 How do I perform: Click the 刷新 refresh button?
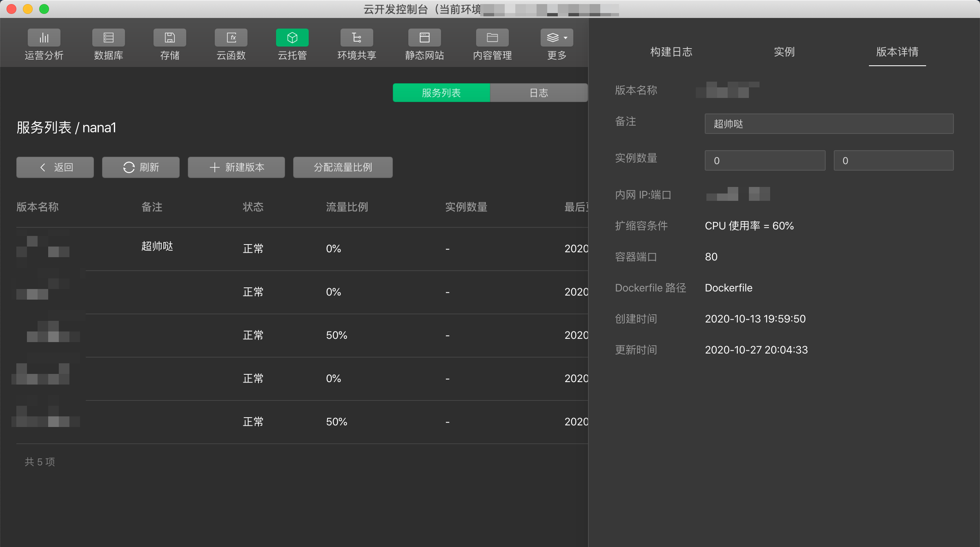click(141, 167)
